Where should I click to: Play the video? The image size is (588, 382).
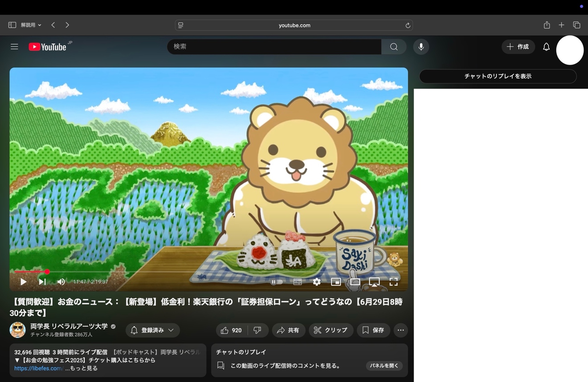24,281
